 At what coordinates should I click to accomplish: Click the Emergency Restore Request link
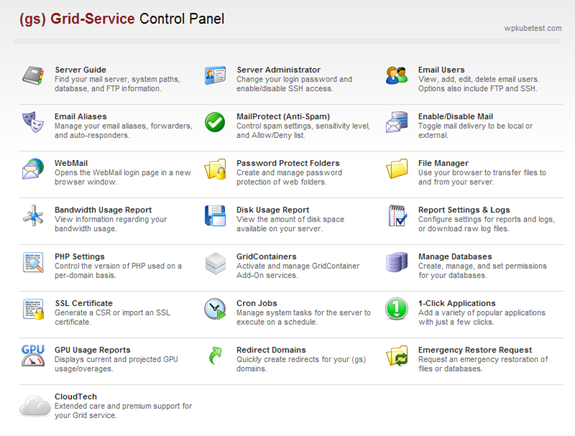(475, 350)
